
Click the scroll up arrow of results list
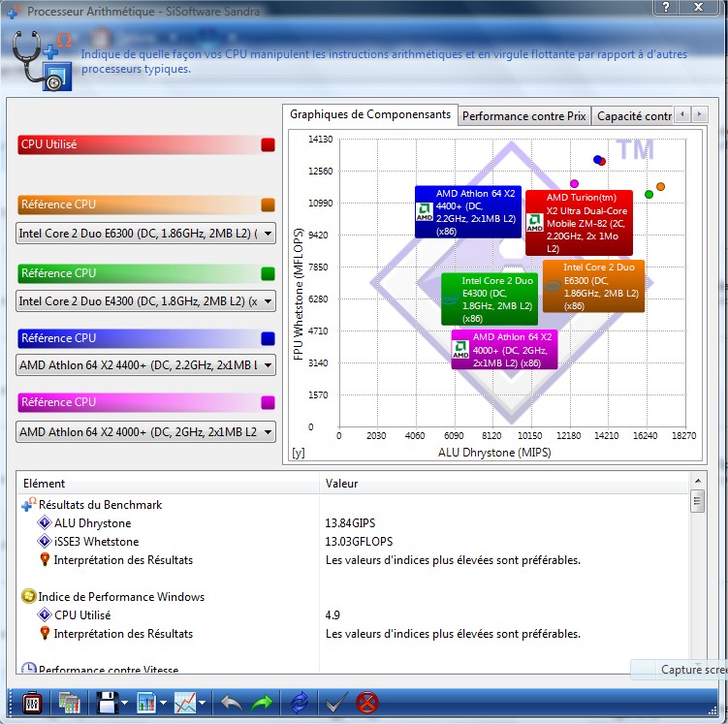(x=697, y=481)
